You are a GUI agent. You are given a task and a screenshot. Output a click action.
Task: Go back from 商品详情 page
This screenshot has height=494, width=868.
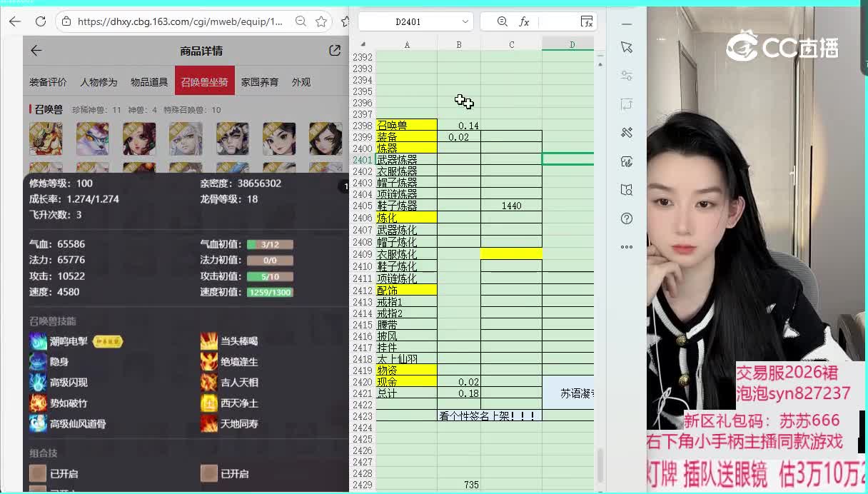point(36,51)
